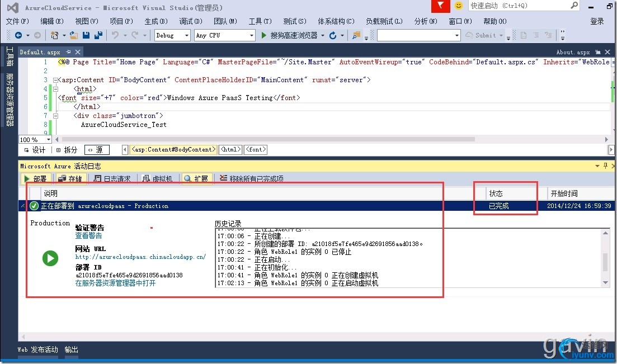
Task: Open the browser selection dropdown arrow
Action: (323, 35)
